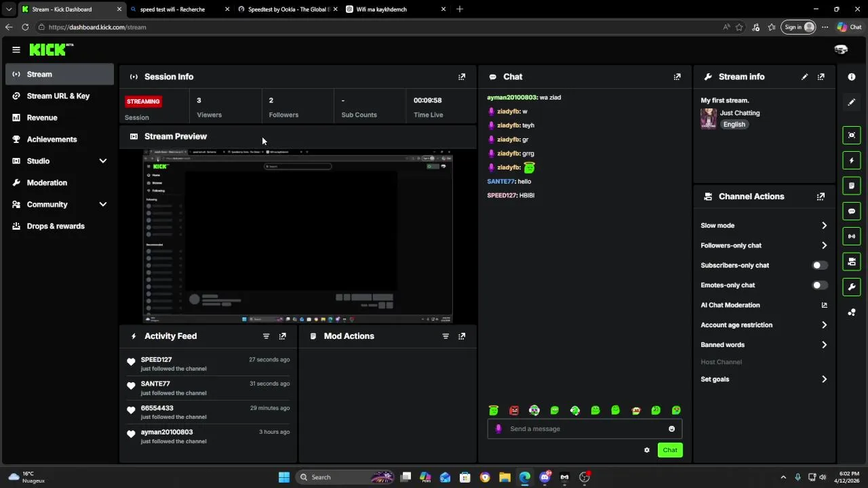Click the pencil edit layout icon in right sidebar

852,102
